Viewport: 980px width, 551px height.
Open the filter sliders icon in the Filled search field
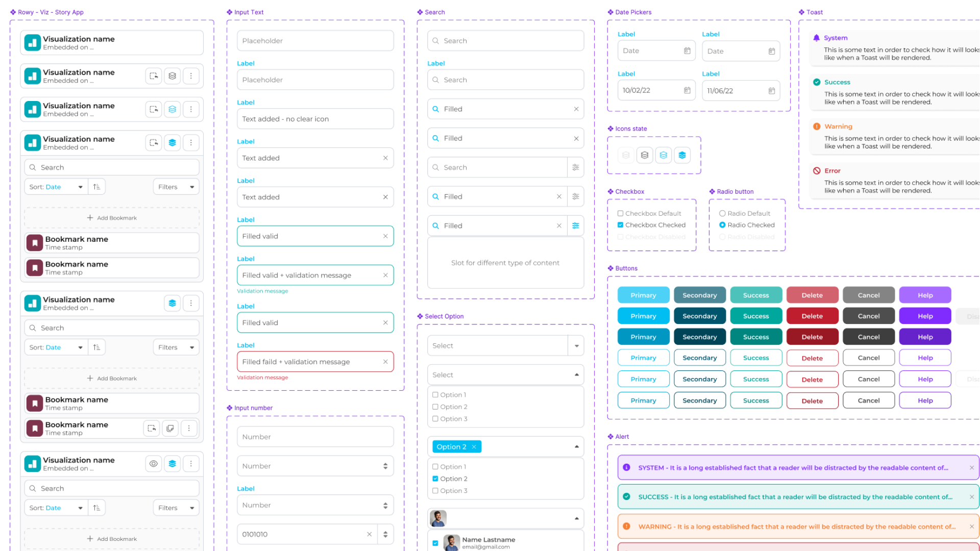(x=576, y=196)
